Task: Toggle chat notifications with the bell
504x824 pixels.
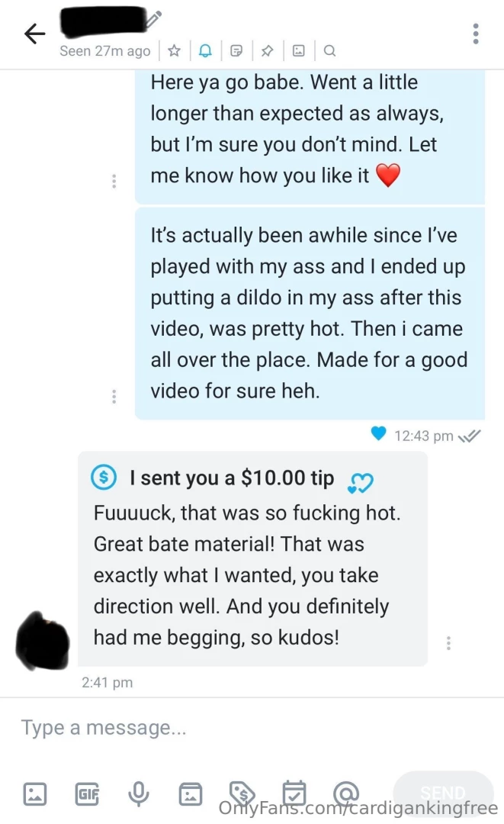Action: click(204, 50)
